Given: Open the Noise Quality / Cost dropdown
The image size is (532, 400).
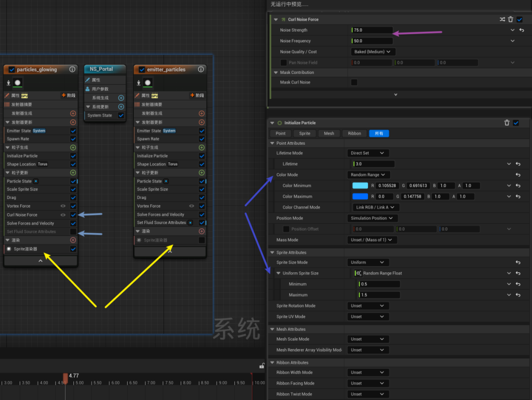Looking at the screenshot, I should (x=372, y=52).
